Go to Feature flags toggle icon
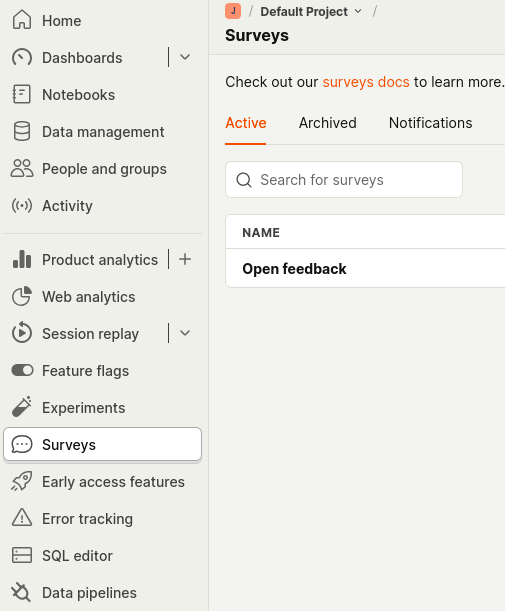Viewport: 505px width, 611px height. click(x=22, y=370)
